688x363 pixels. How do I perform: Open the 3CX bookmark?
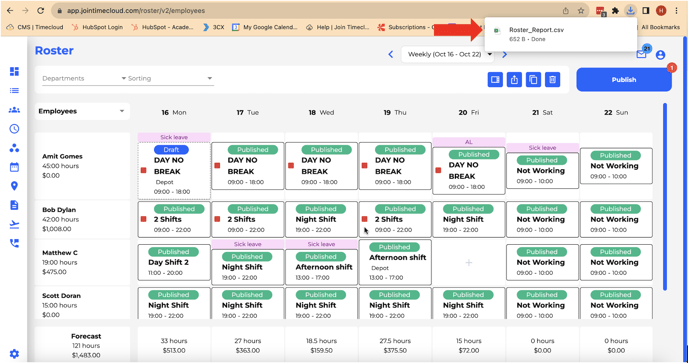(x=213, y=27)
